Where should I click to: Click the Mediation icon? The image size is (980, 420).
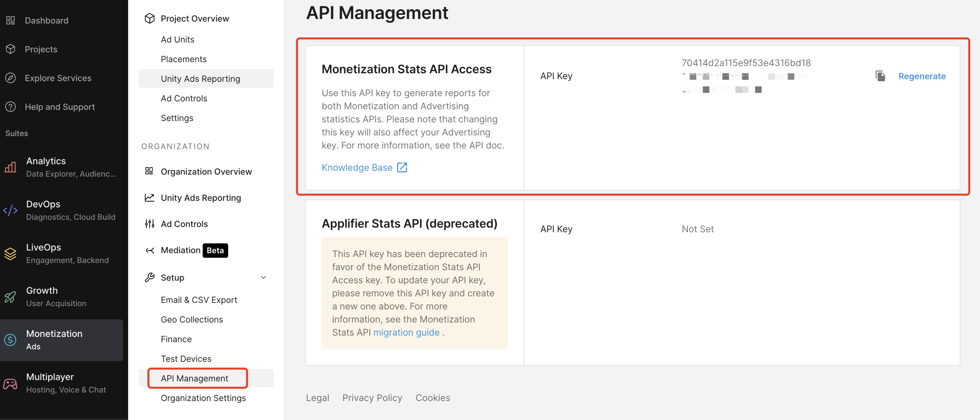click(150, 250)
